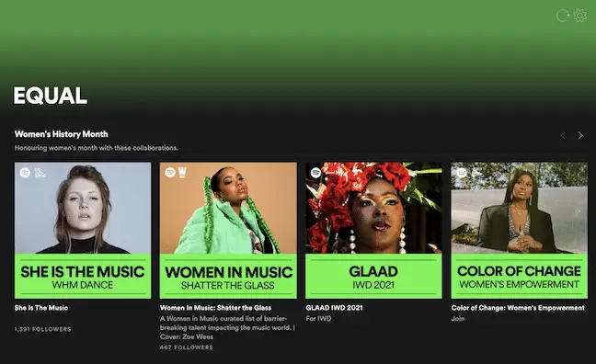Click '467 FOLLOWERS' text
This screenshot has width=596, height=364.
pos(186,347)
